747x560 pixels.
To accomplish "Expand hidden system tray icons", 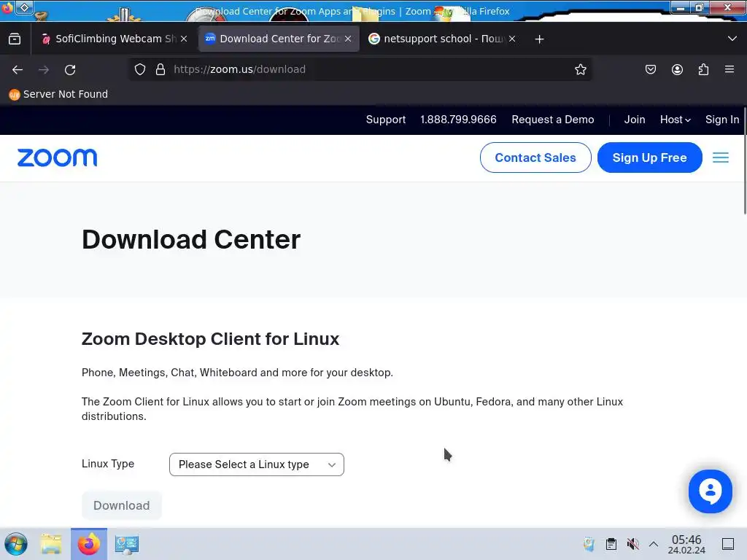I will pyautogui.click(x=654, y=544).
